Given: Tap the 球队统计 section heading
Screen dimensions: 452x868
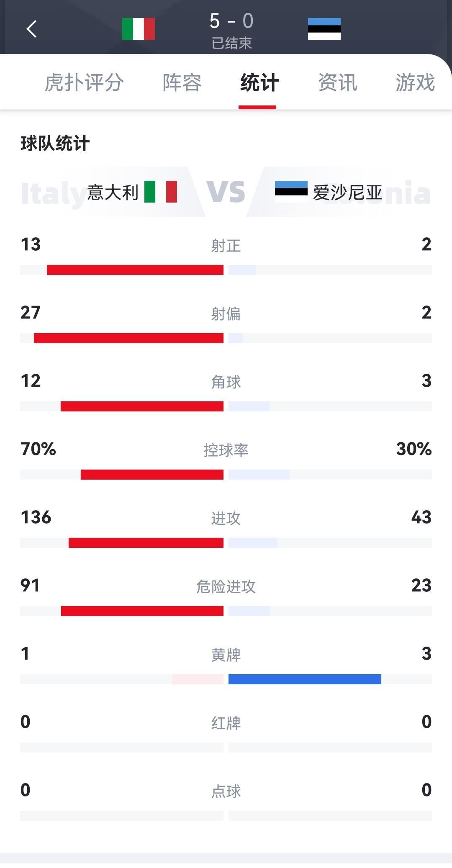Looking at the screenshot, I should [55, 144].
